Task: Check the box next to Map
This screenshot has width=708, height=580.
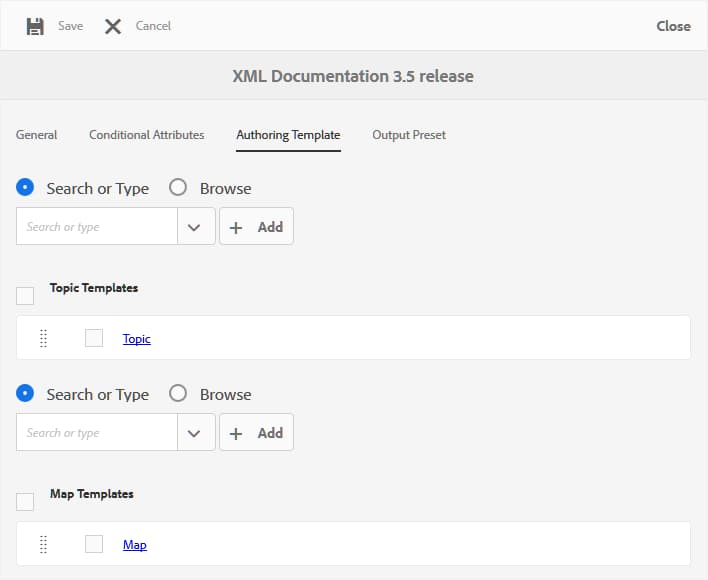Action: (x=94, y=545)
